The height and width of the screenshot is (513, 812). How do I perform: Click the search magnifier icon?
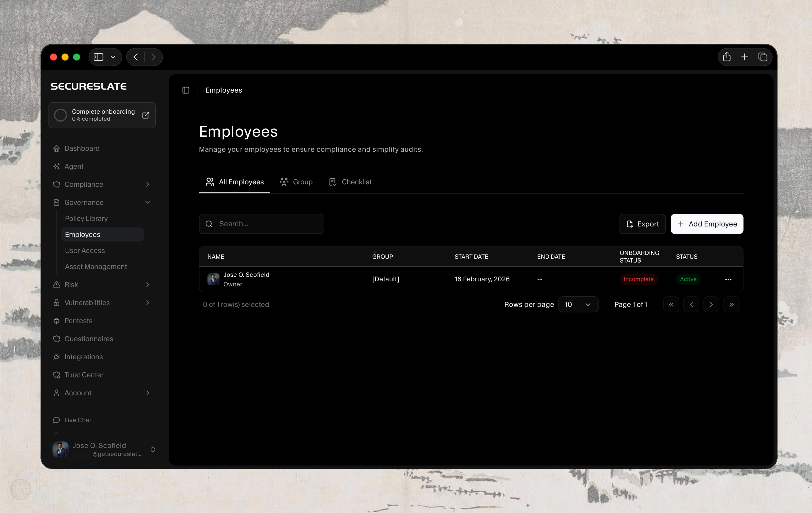(x=209, y=224)
